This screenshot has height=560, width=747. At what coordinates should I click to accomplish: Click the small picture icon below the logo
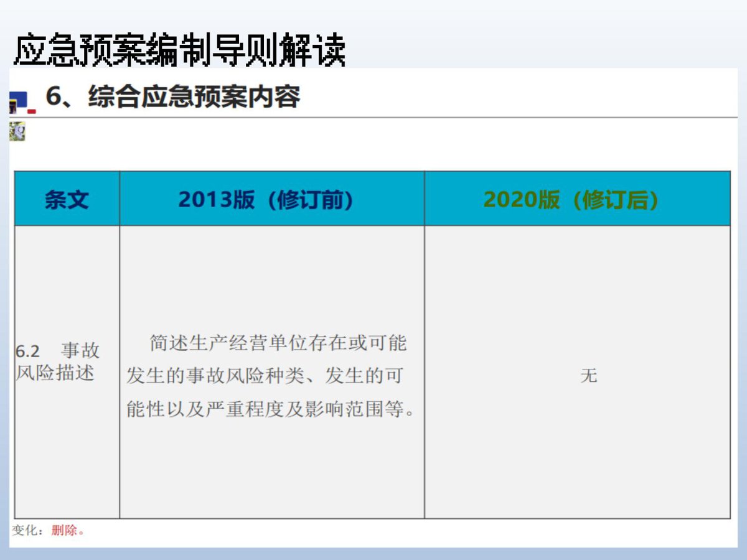coord(17,131)
